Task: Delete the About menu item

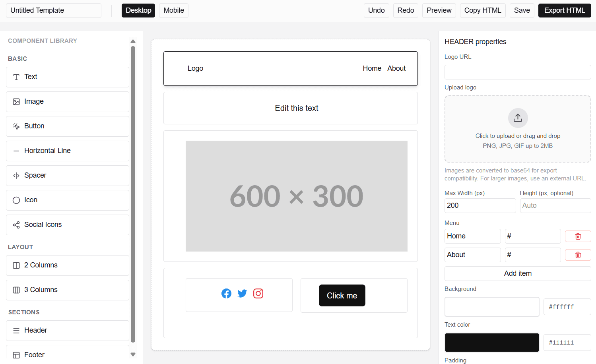Action: pyautogui.click(x=578, y=255)
